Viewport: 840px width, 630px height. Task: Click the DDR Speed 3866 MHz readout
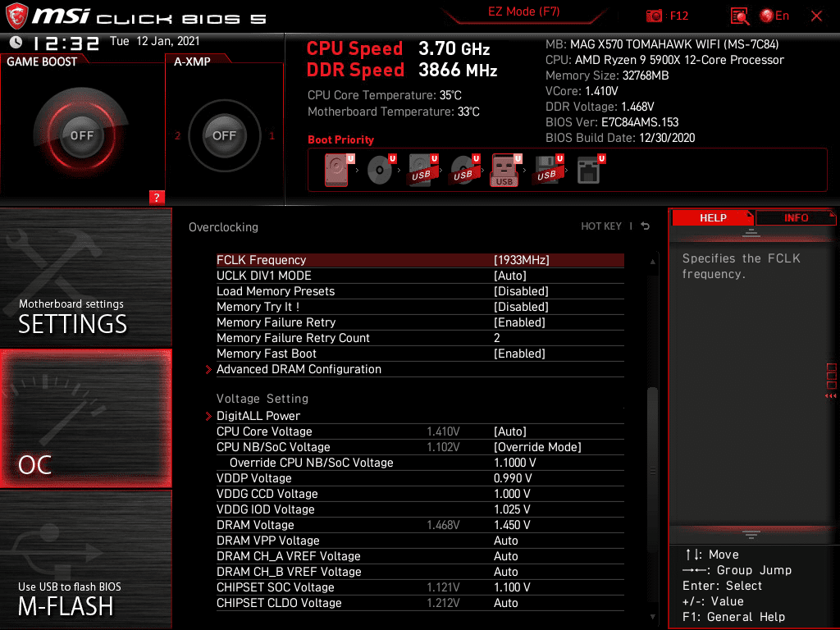click(x=402, y=71)
